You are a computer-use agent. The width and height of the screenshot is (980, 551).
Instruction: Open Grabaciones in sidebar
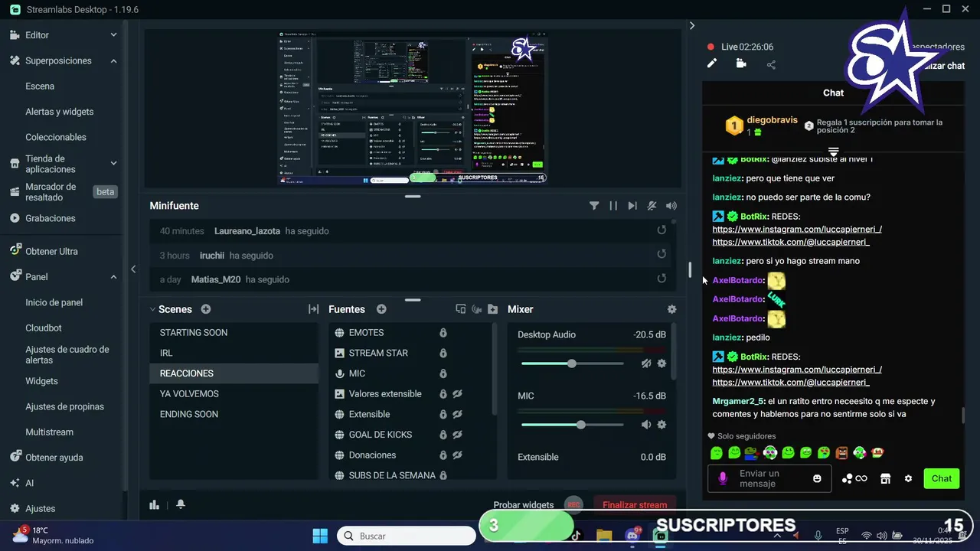pyautogui.click(x=51, y=218)
